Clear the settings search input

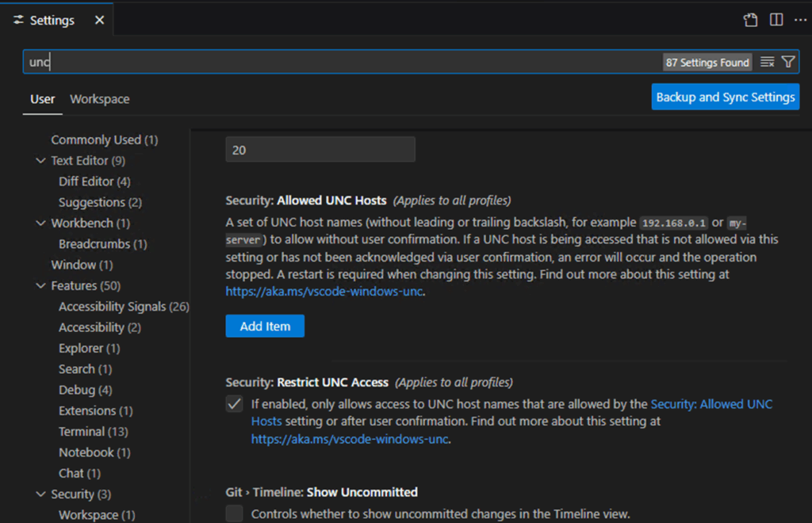(x=767, y=62)
